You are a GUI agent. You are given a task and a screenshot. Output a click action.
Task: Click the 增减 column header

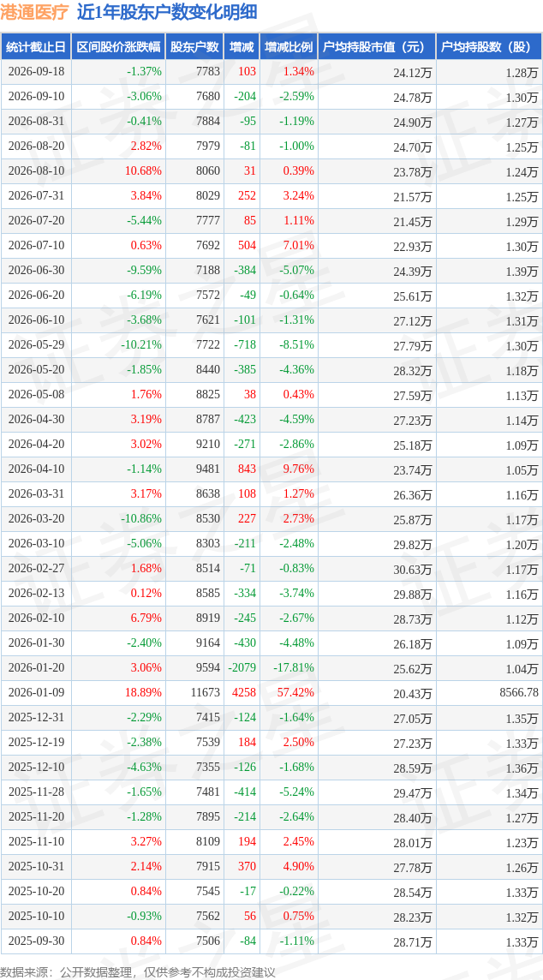coord(242,47)
